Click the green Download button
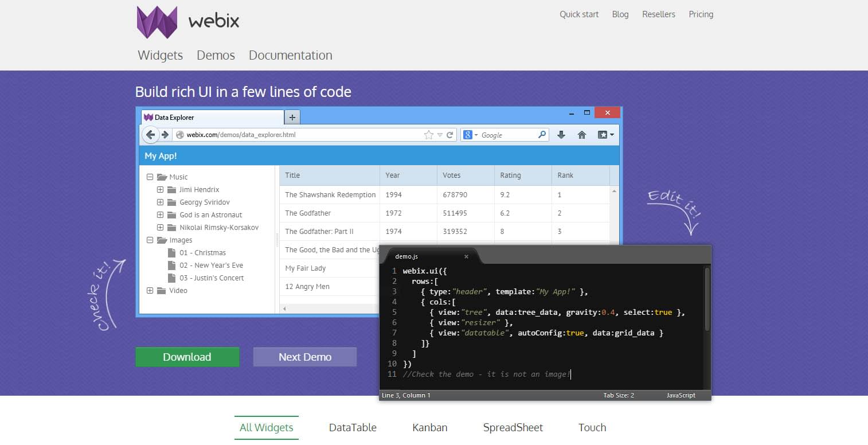868x445 pixels. pos(187,357)
